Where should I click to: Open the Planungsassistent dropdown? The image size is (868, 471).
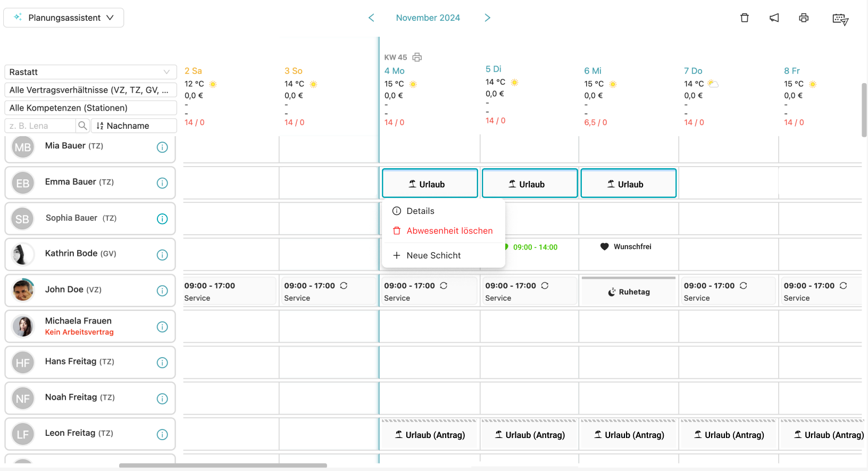[64, 18]
